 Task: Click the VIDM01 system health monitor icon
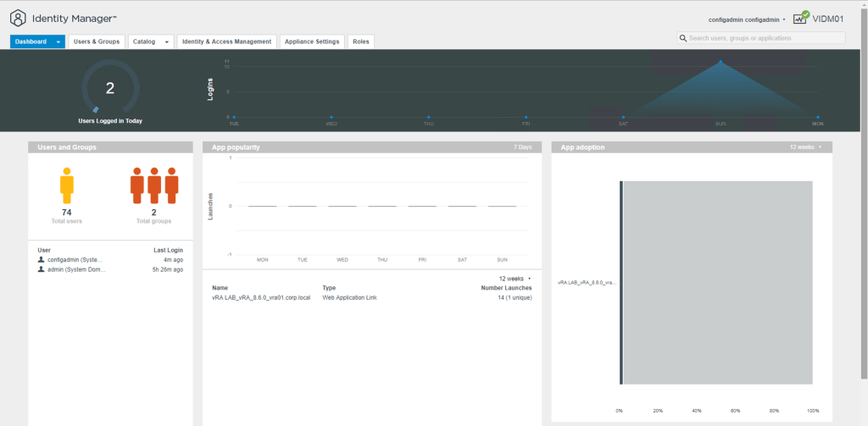[801, 18]
